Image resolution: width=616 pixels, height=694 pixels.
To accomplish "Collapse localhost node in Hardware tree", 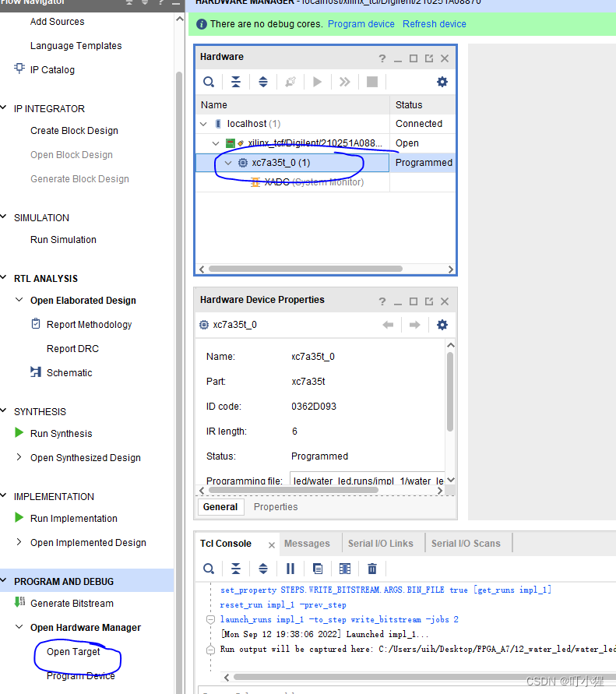I will coord(203,124).
